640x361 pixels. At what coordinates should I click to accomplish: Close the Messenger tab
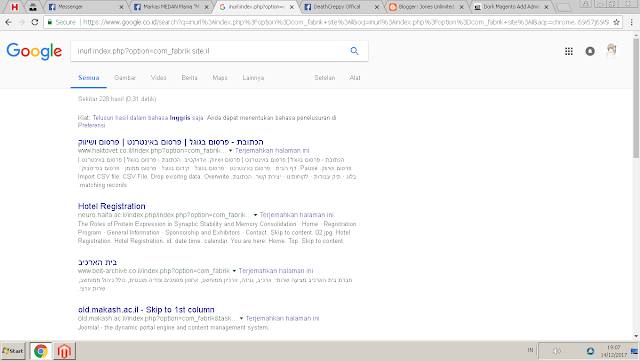click(x=121, y=7)
